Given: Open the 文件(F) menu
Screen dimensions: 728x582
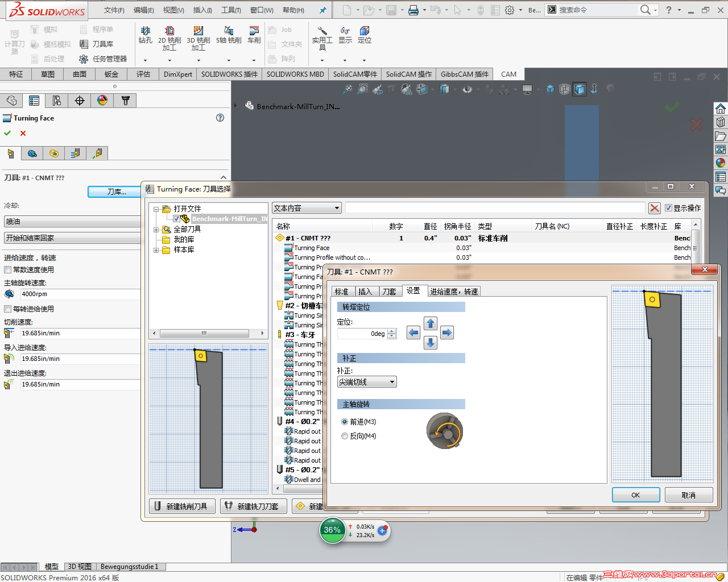Looking at the screenshot, I should click(114, 10).
